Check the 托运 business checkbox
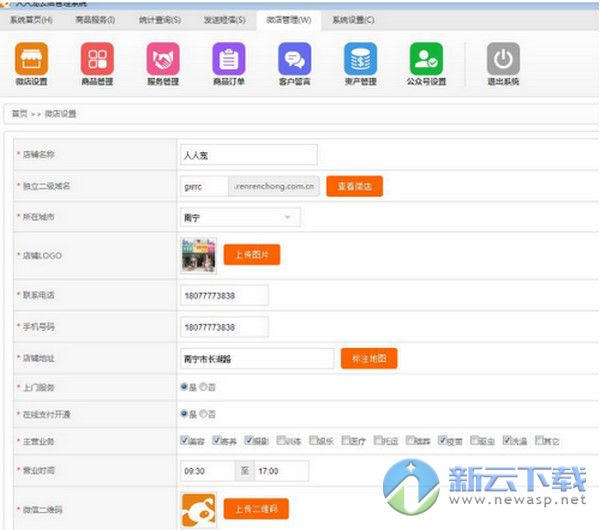This screenshot has width=600, height=530. point(378,440)
